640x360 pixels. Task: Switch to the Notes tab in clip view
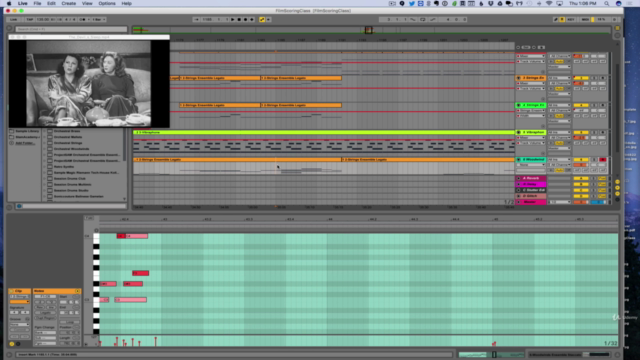(x=56, y=291)
